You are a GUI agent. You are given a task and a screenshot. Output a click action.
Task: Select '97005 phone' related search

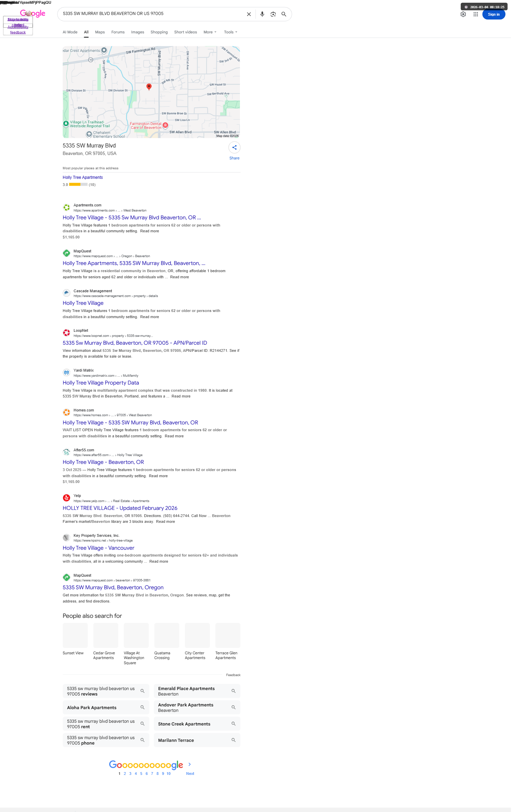[x=106, y=740]
